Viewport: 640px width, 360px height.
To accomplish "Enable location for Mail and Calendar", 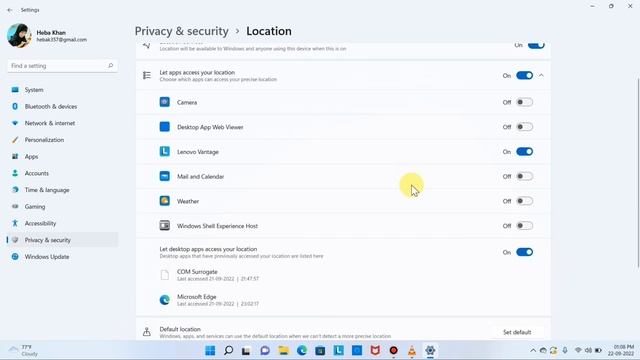I will [524, 176].
